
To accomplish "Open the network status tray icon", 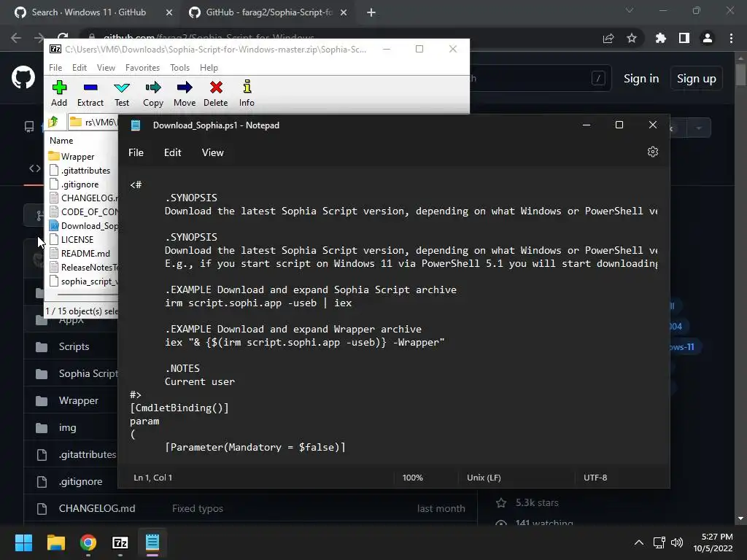I will [x=659, y=542].
